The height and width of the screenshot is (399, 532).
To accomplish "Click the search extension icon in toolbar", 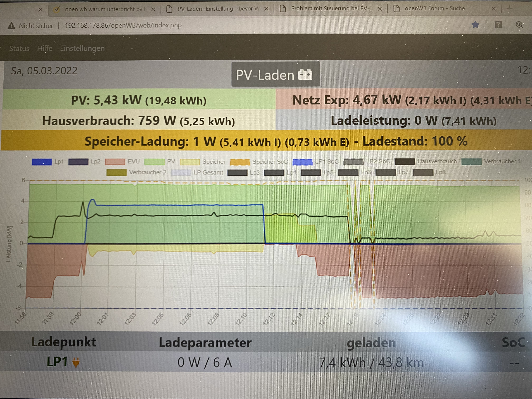I will point(519,25).
